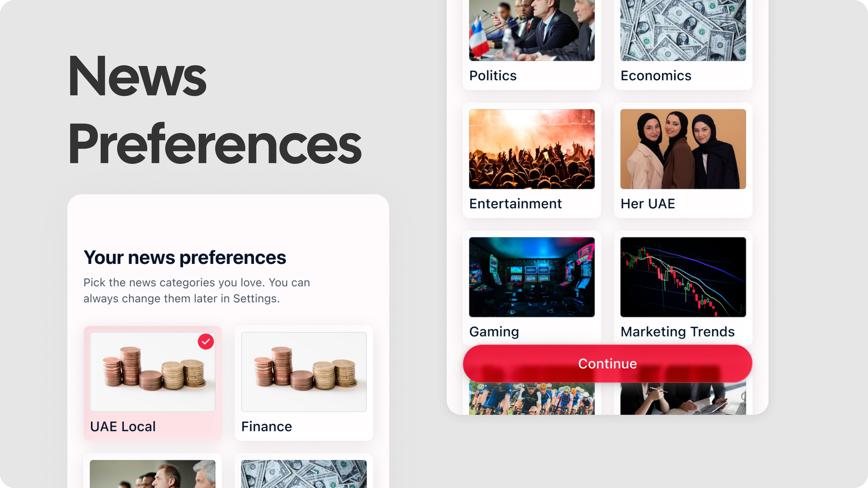This screenshot has width=868, height=488.
Task: Choose the Economics category label
Action: pyautogui.click(x=656, y=76)
